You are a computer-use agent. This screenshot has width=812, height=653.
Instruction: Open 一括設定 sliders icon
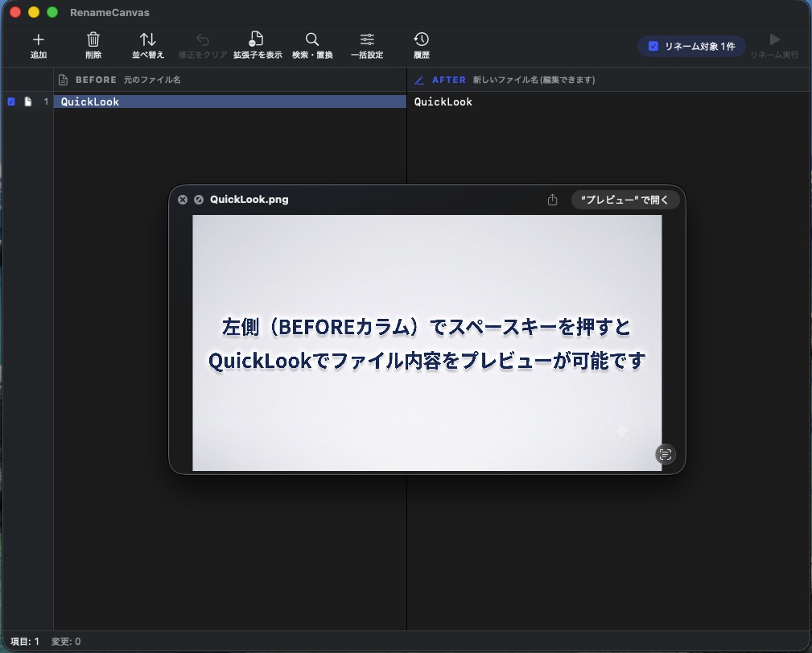(x=367, y=39)
